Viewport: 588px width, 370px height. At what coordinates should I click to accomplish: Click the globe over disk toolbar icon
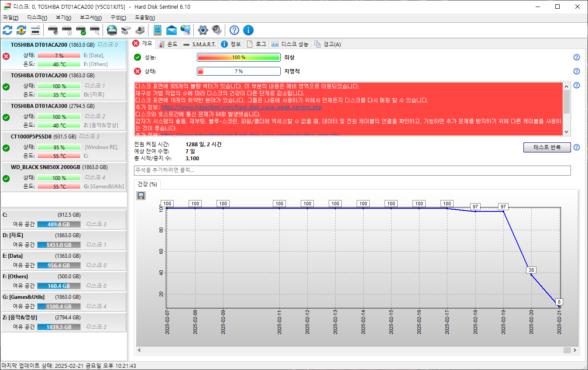112,30
